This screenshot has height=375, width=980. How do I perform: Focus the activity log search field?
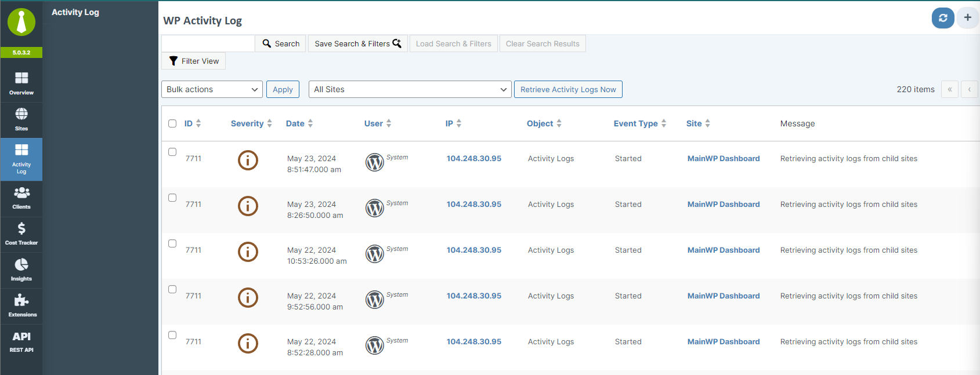click(208, 43)
